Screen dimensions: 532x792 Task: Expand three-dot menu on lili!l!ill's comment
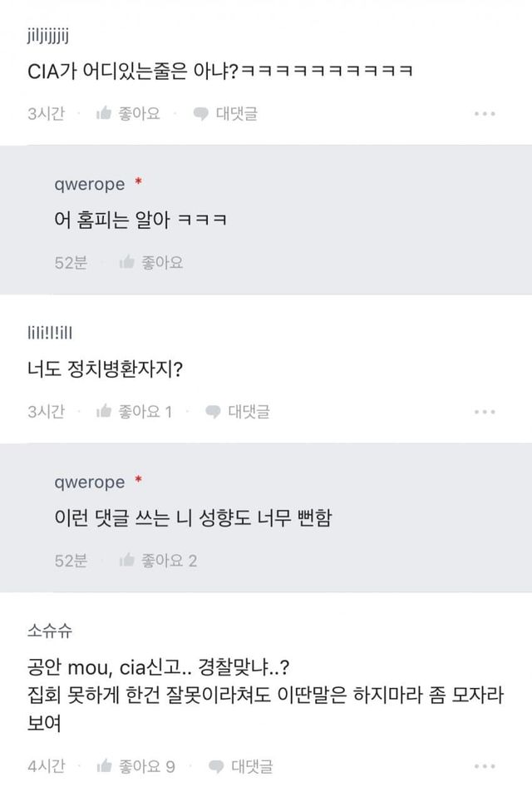click(x=485, y=412)
